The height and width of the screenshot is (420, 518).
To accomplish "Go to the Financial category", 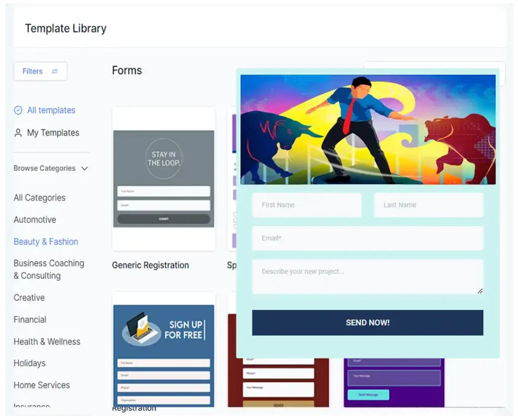I will pos(30,320).
